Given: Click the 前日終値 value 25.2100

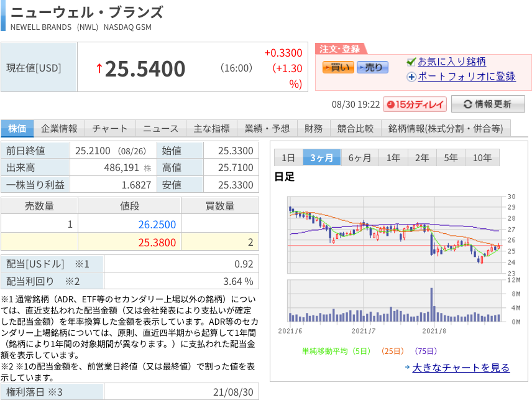Looking at the screenshot, I should point(93,151).
